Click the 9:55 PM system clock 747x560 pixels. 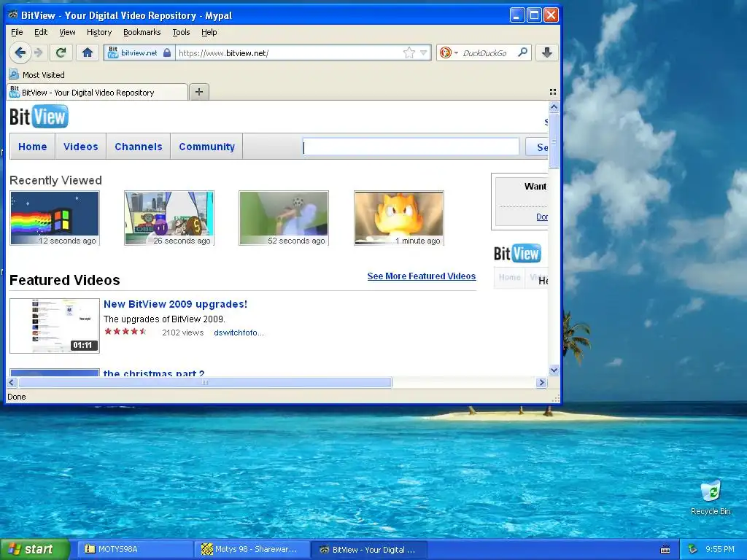point(720,550)
